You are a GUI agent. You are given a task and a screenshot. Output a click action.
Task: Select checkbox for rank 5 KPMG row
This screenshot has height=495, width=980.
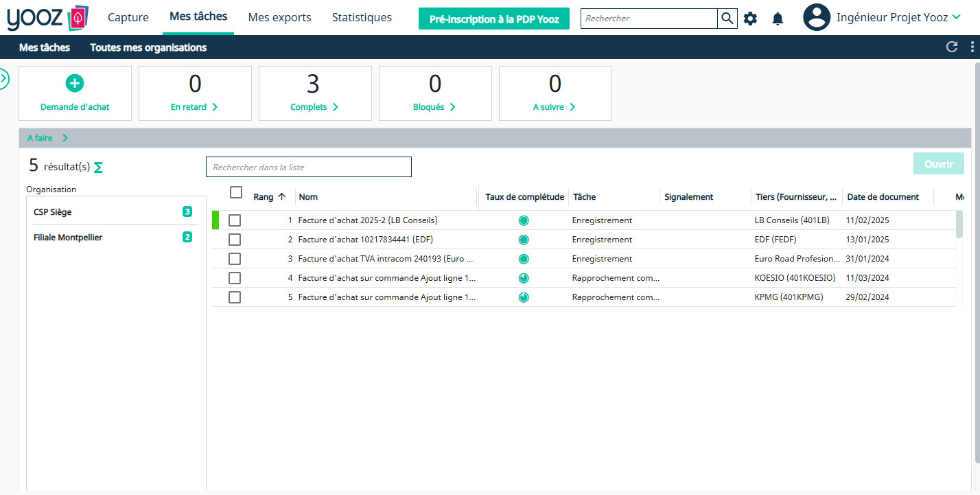click(x=235, y=297)
